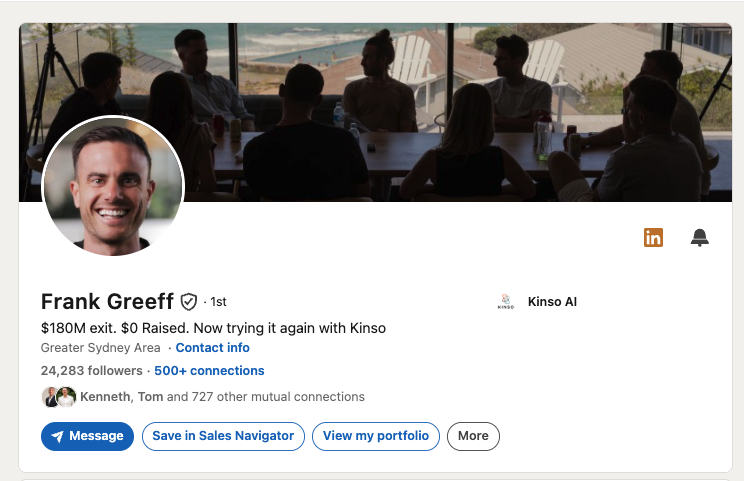Expand the More actions dropdown
Screen dimensions: 744x481
click(473, 436)
